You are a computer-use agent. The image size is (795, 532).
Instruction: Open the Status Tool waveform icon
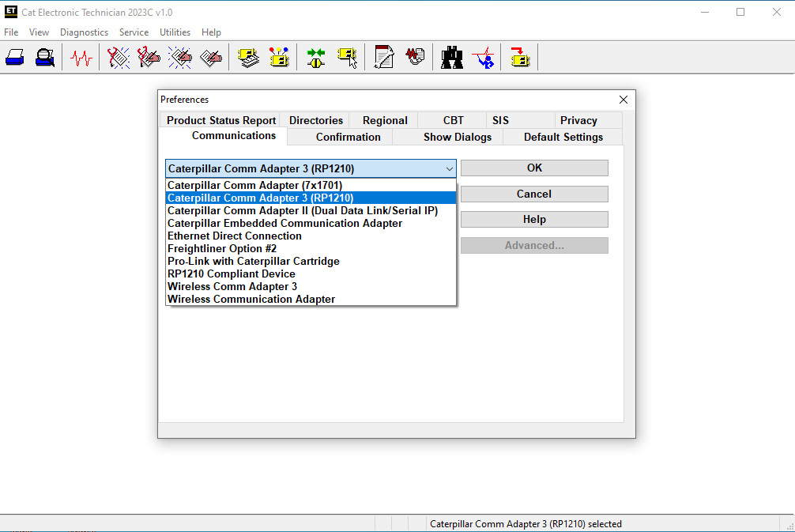pos(81,58)
